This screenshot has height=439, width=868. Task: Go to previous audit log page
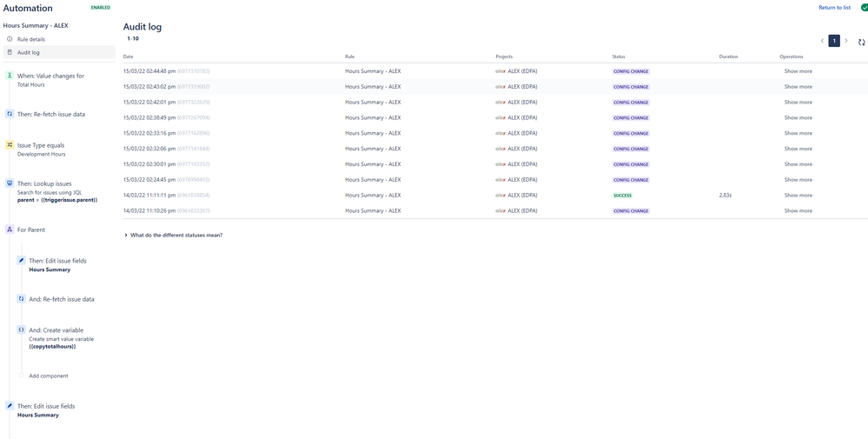[822, 41]
